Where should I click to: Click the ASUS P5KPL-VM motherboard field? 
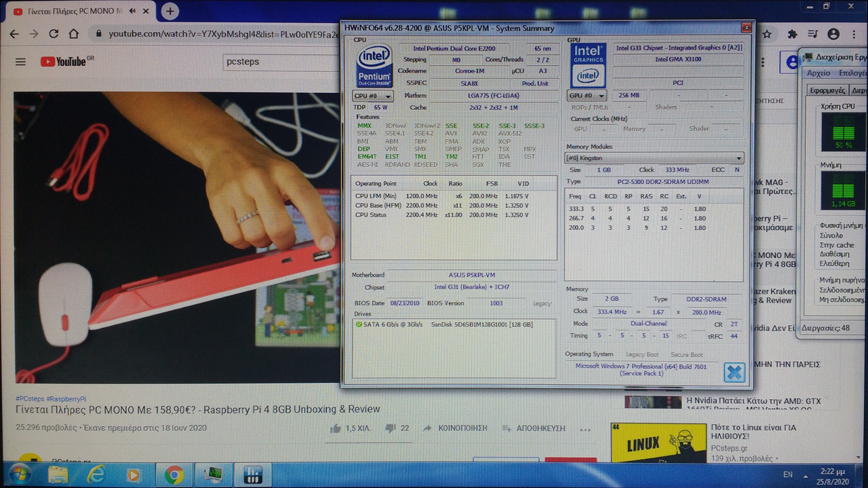(472, 275)
